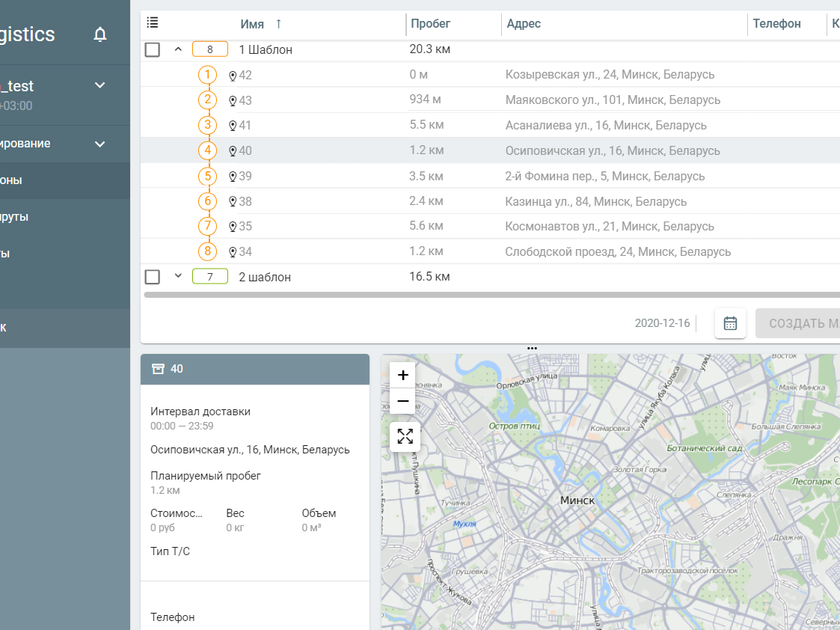The height and width of the screenshot is (630, 840).
Task: Click the store icon beside order 40 header
Action: click(158, 369)
